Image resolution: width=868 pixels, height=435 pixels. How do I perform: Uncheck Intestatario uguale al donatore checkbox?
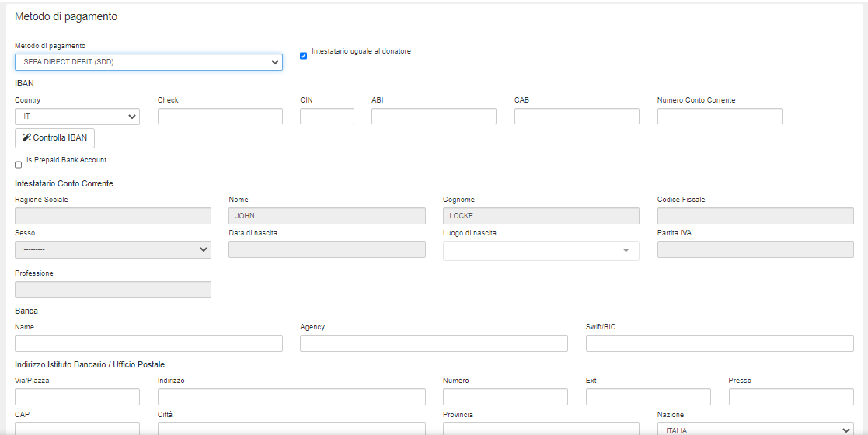304,56
